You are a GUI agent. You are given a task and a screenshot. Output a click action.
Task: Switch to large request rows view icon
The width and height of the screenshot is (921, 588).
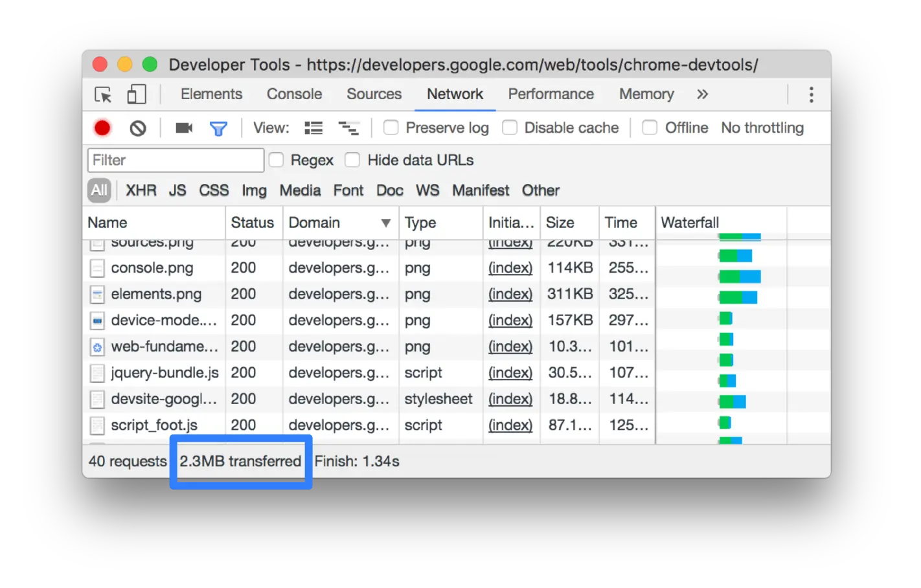pyautogui.click(x=313, y=128)
